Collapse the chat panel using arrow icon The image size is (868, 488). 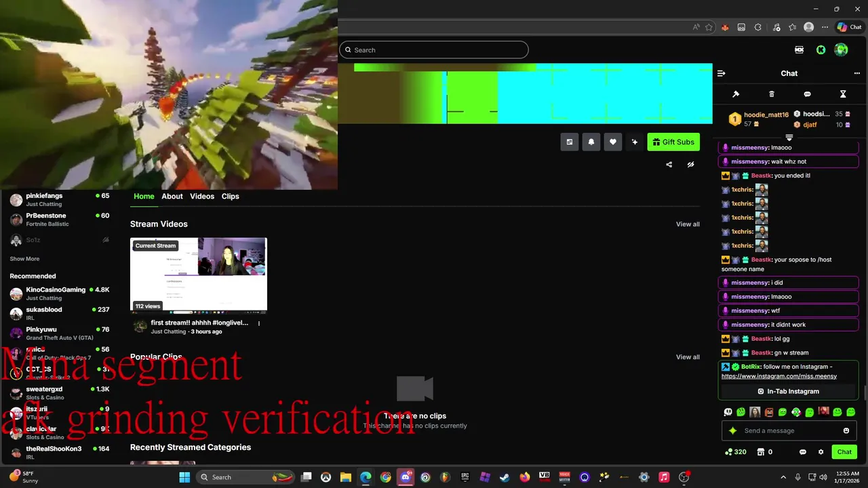coord(722,73)
